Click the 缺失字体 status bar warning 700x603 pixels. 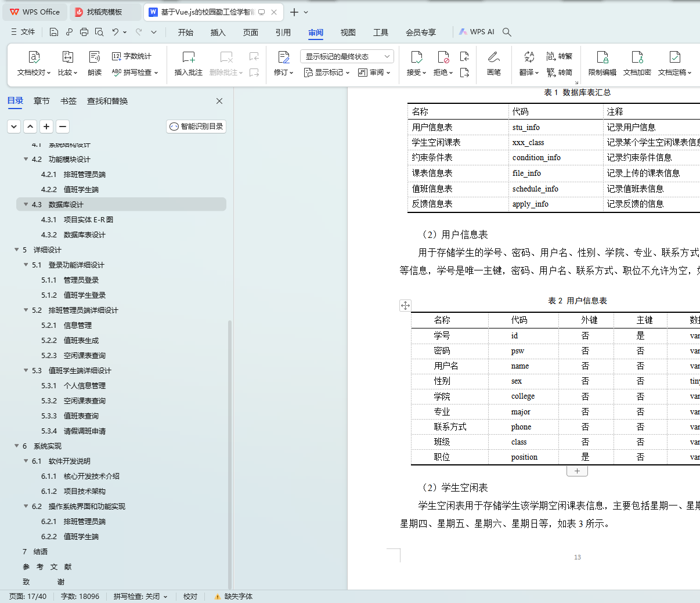click(x=234, y=596)
